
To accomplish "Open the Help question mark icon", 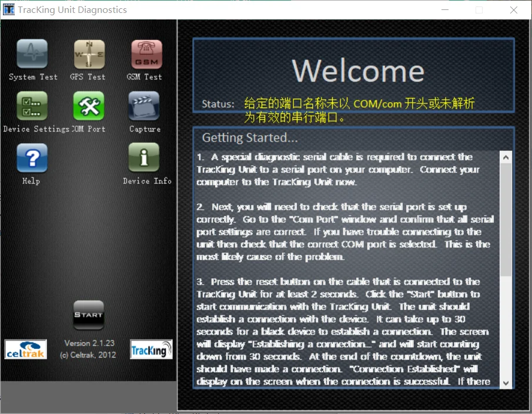I will pyautogui.click(x=32, y=157).
